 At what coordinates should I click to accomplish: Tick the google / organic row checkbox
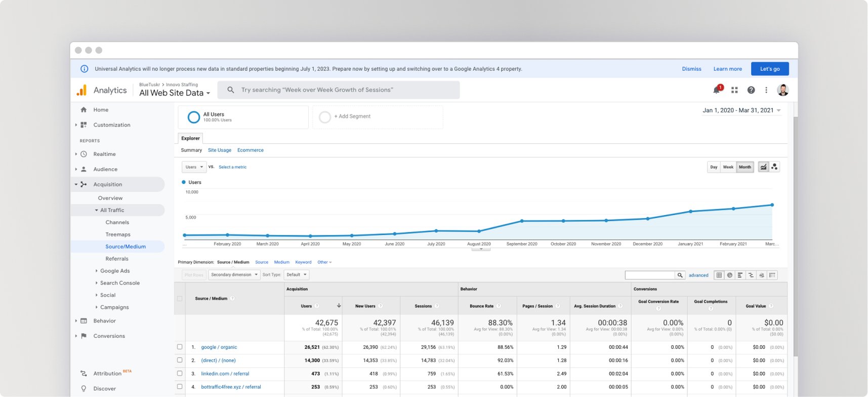tap(180, 347)
